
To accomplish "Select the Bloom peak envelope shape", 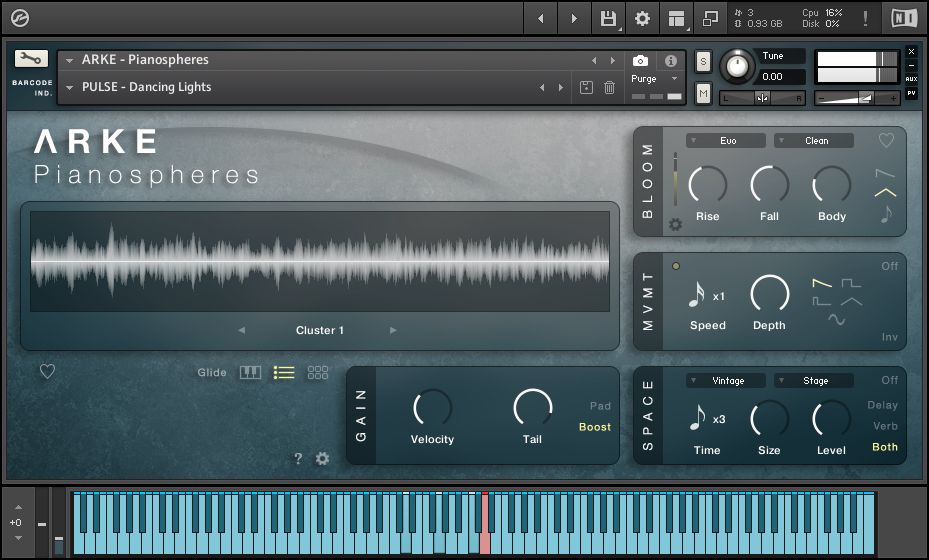I will point(885,193).
